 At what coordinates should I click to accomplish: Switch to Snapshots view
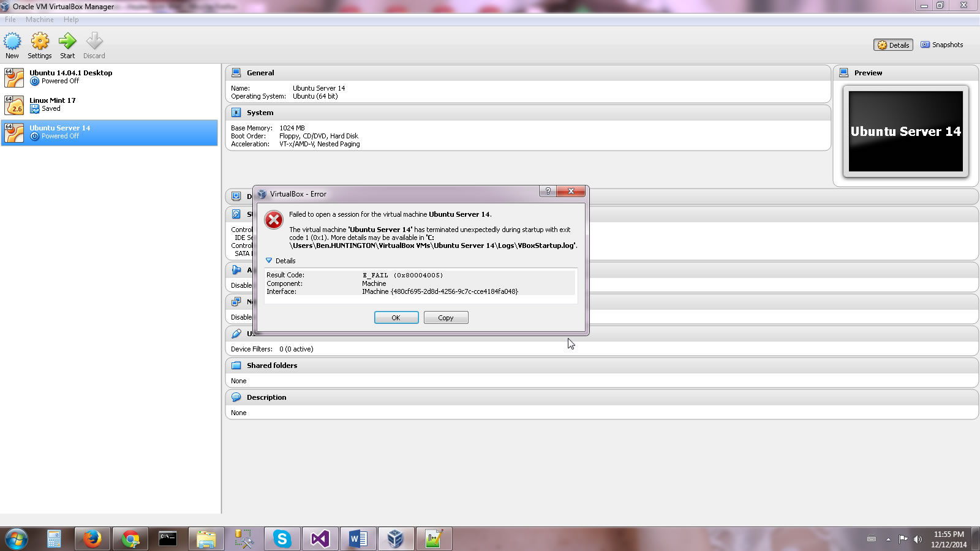942,45
